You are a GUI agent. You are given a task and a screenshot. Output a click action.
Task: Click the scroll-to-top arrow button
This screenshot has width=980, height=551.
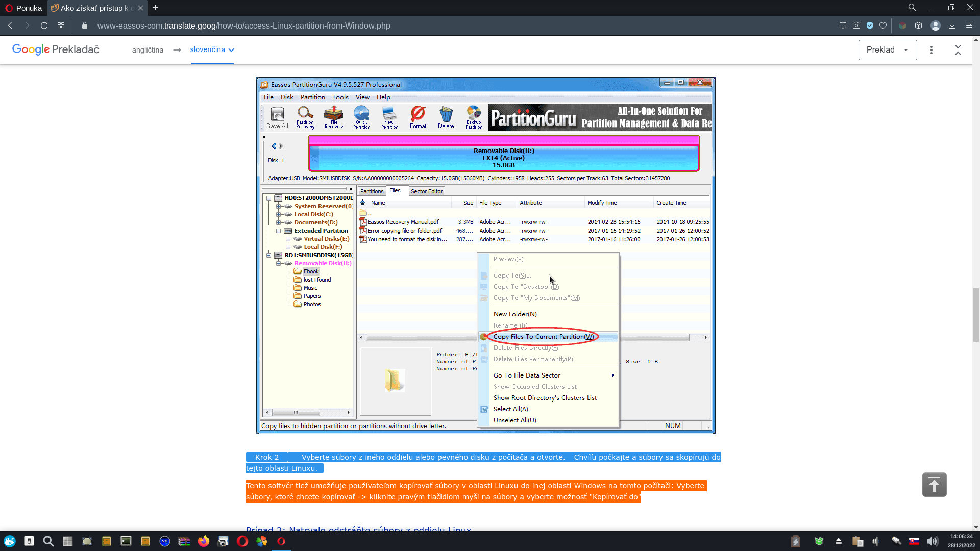click(934, 485)
